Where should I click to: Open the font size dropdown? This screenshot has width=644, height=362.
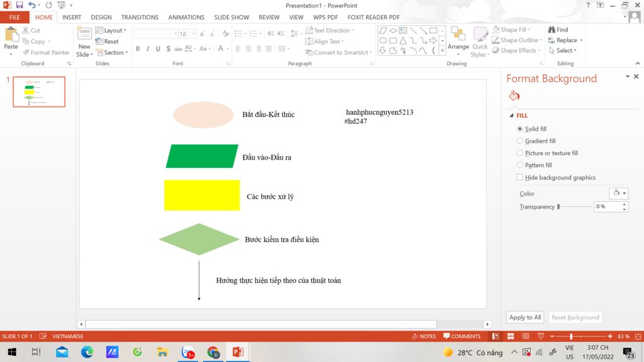pos(194,34)
